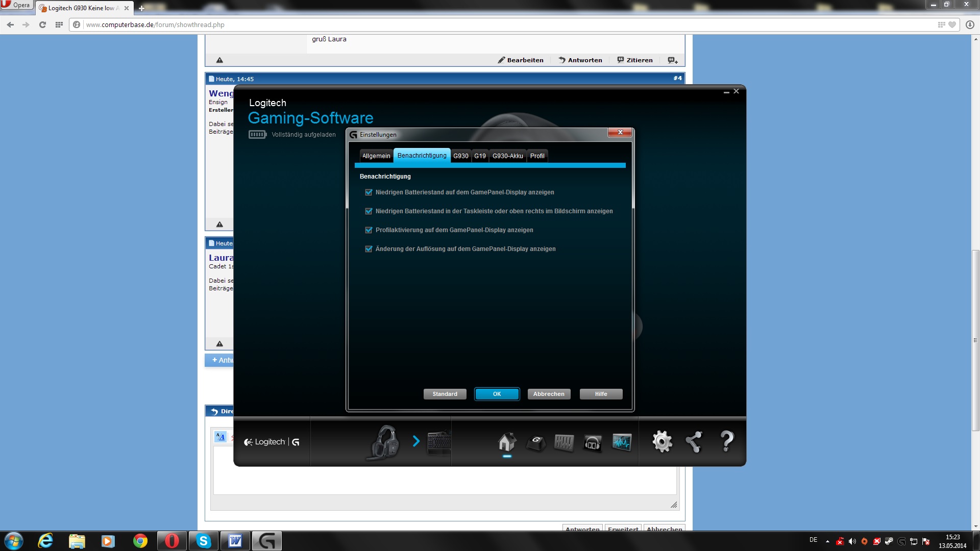The width and height of the screenshot is (980, 551).
Task: Click the Abbrechen button
Action: [549, 394]
